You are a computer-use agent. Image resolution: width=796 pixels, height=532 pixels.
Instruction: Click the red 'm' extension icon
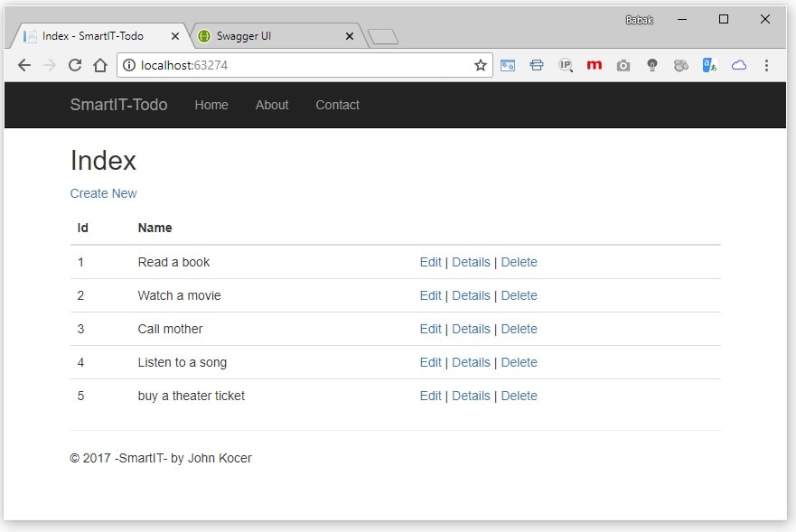click(594, 65)
